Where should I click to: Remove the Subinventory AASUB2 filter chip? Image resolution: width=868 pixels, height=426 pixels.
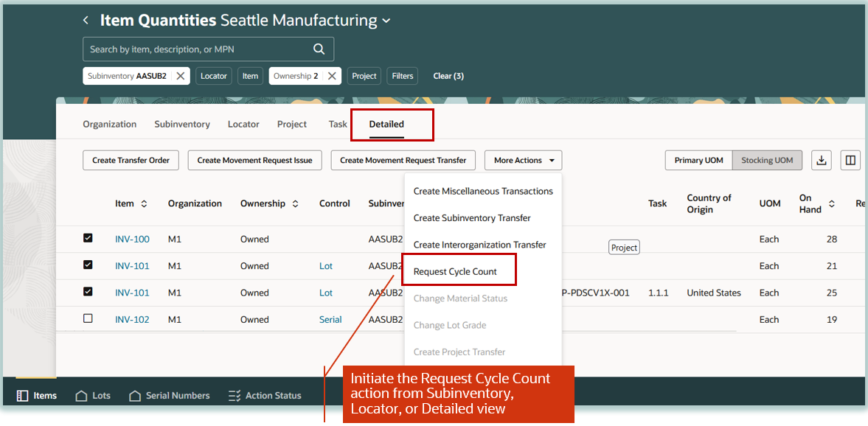tap(181, 77)
